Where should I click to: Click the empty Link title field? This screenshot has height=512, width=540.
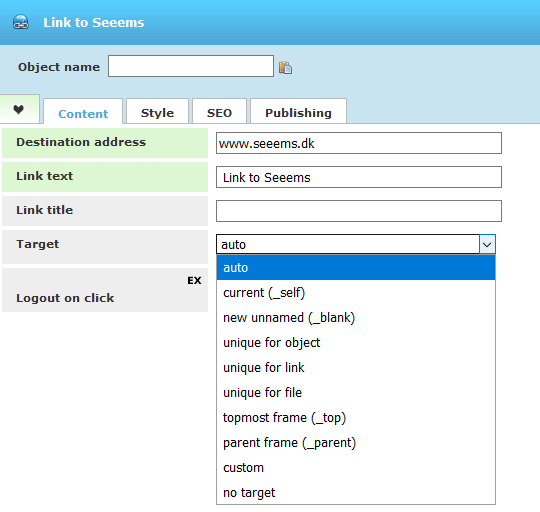[x=359, y=211]
